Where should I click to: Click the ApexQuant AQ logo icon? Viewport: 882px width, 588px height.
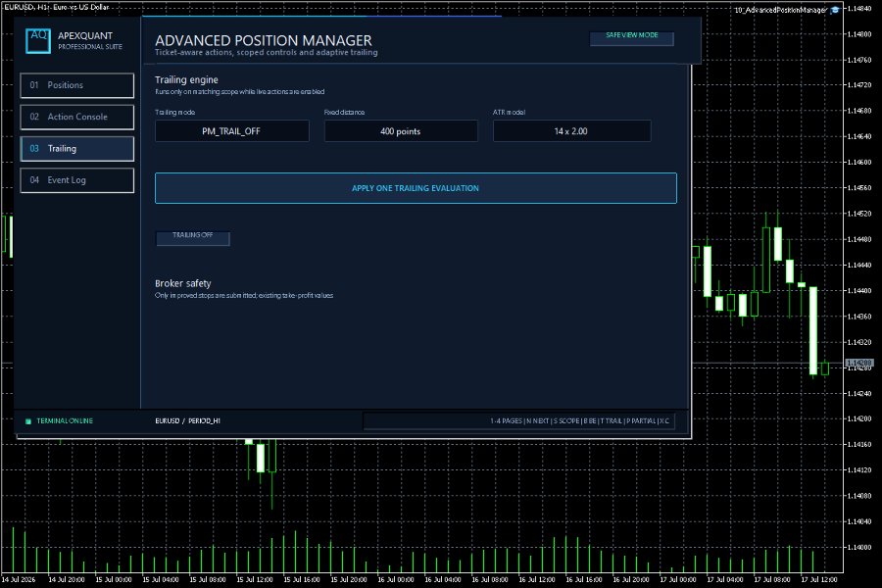(x=38, y=41)
